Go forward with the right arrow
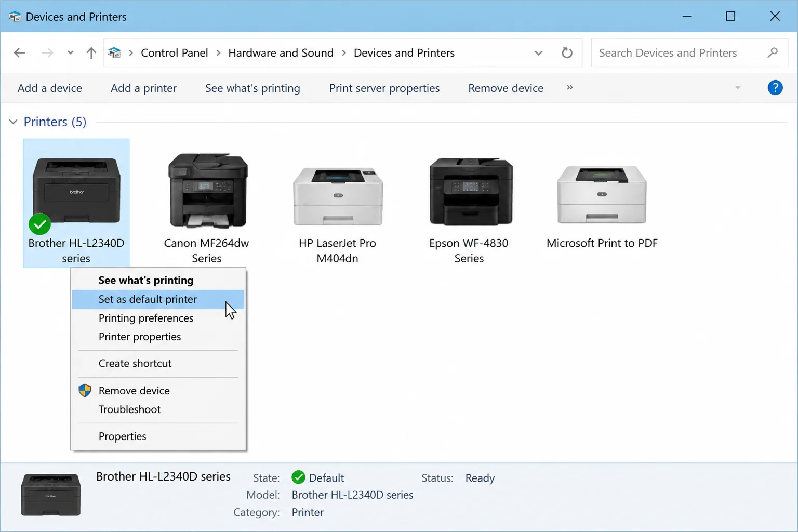The height and width of the screenshot is (532, 798). pyautogui.click(x=47, y=52)
